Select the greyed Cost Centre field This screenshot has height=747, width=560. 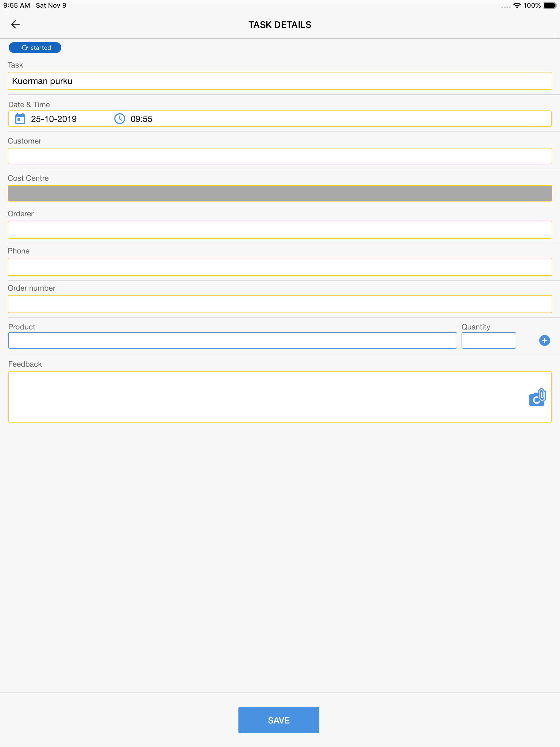pos(280,193)
